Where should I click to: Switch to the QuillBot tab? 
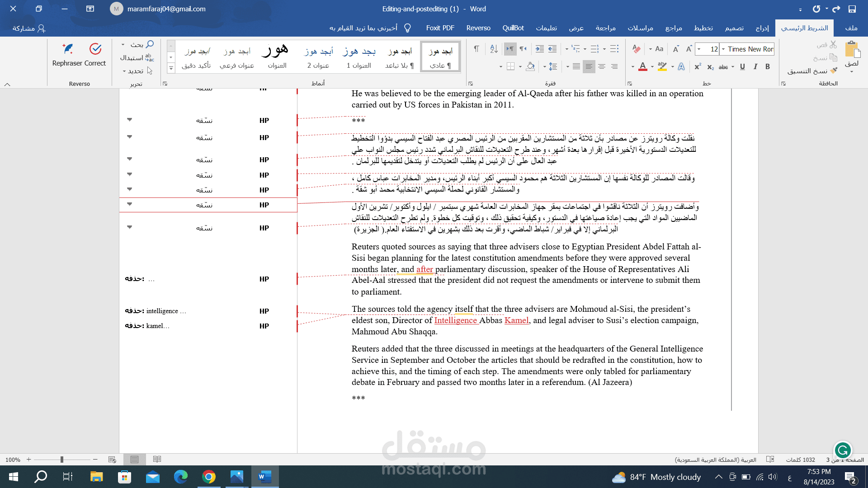pos(513,28)
